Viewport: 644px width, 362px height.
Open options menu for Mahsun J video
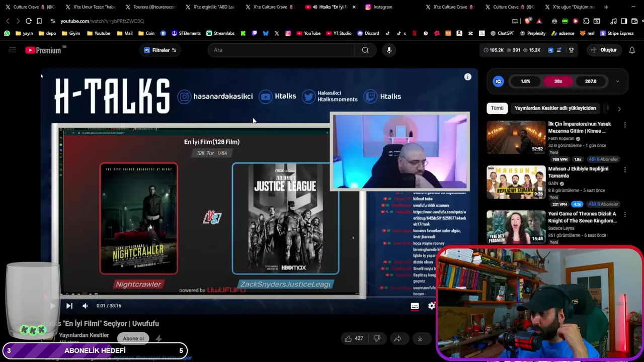click(x=625, y=170)
